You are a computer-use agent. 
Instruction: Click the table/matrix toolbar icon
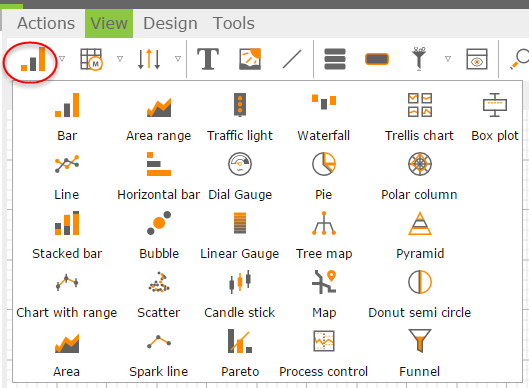click(91, 59)
